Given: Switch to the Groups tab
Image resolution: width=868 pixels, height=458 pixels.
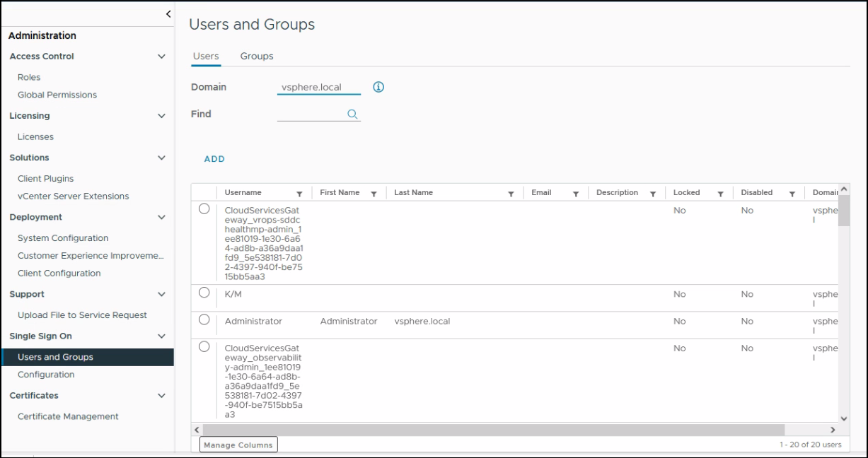Looking at the screenshot, I should click(257, 55).
